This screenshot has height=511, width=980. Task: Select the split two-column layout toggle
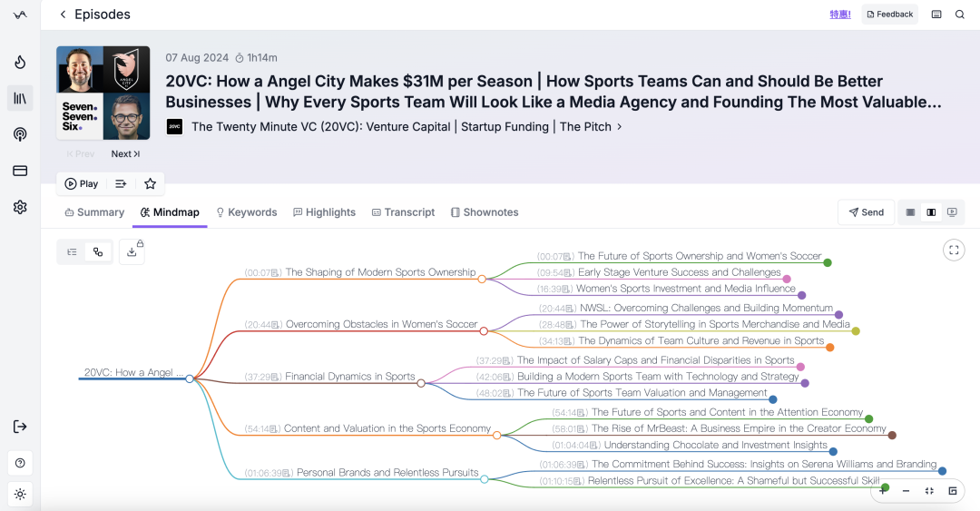(931, 212)
